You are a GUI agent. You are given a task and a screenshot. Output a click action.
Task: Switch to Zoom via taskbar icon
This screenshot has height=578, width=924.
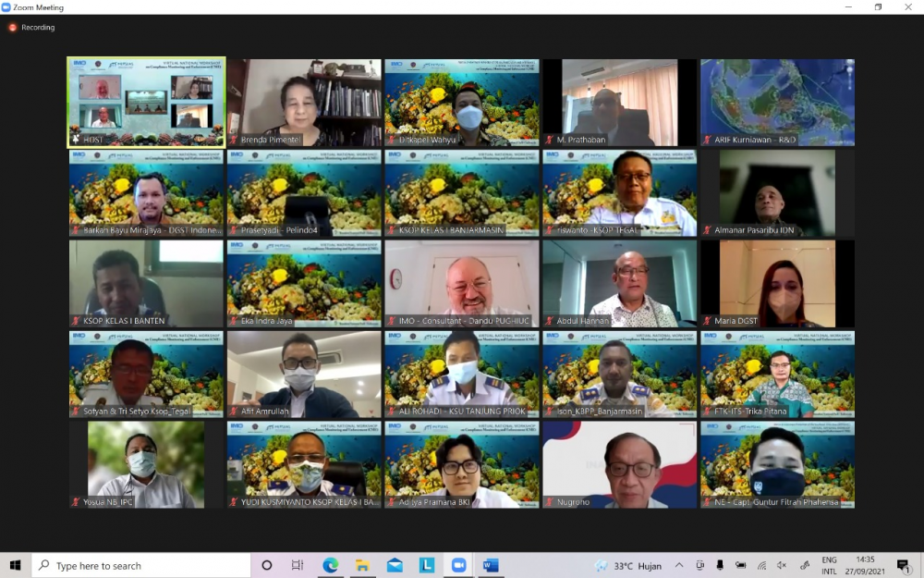click(x=458, y=565)
